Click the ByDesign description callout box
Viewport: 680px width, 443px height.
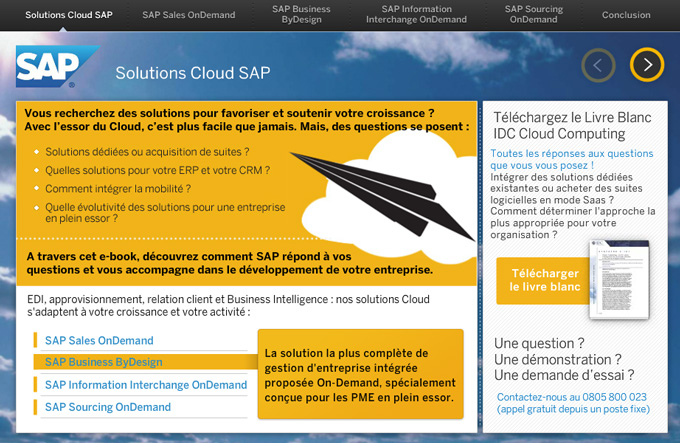click(x=360, y=375)
